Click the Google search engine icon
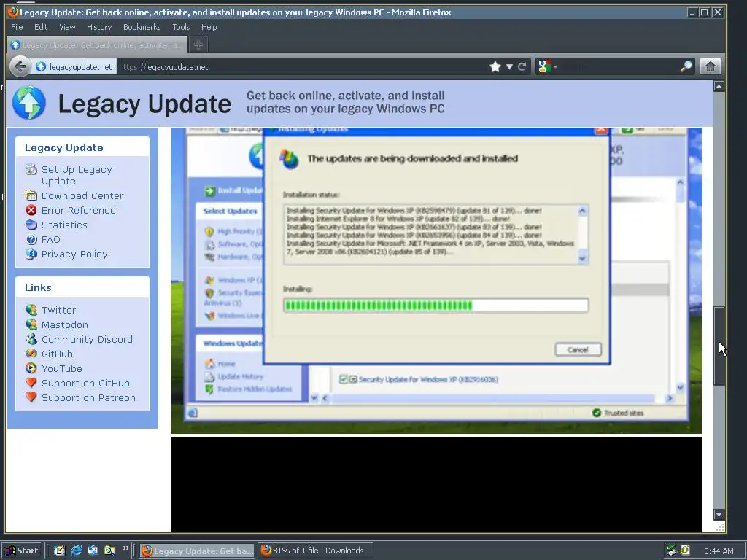Viewport: 747px width, 560px height. coord(544,66)
